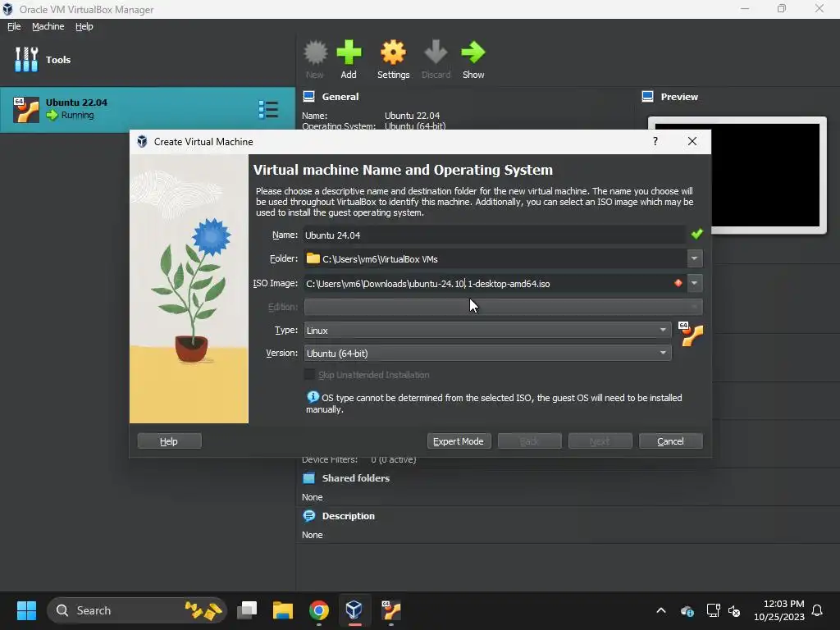This screenshot has width=840, height=630.
Task: Click the VirtualBox icon in dialog title
Action: pos(142,141)
